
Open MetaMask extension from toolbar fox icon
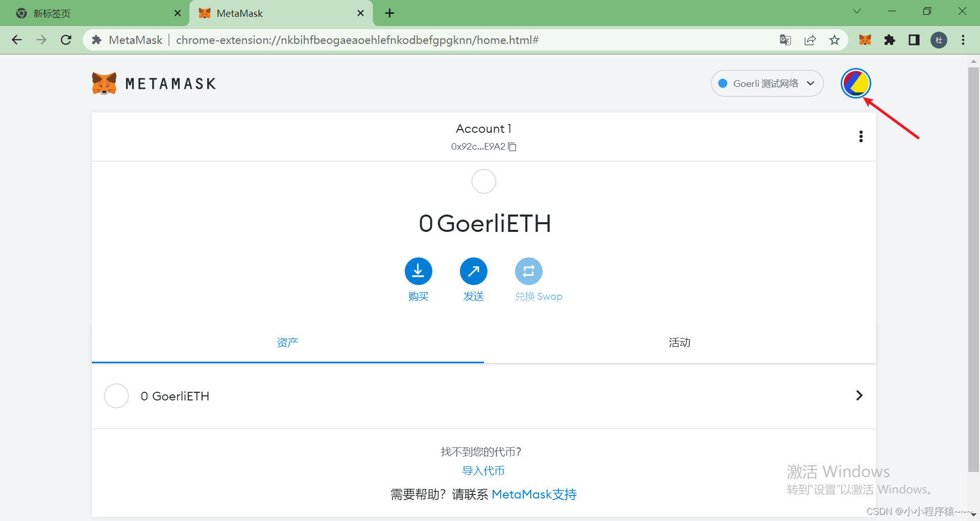tap(865, 40)
